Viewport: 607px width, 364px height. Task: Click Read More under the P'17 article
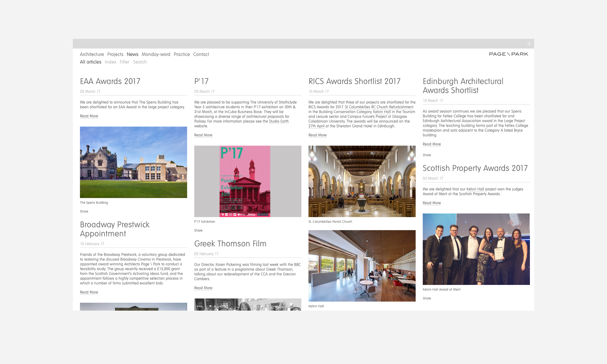click(x=203, y=135)
